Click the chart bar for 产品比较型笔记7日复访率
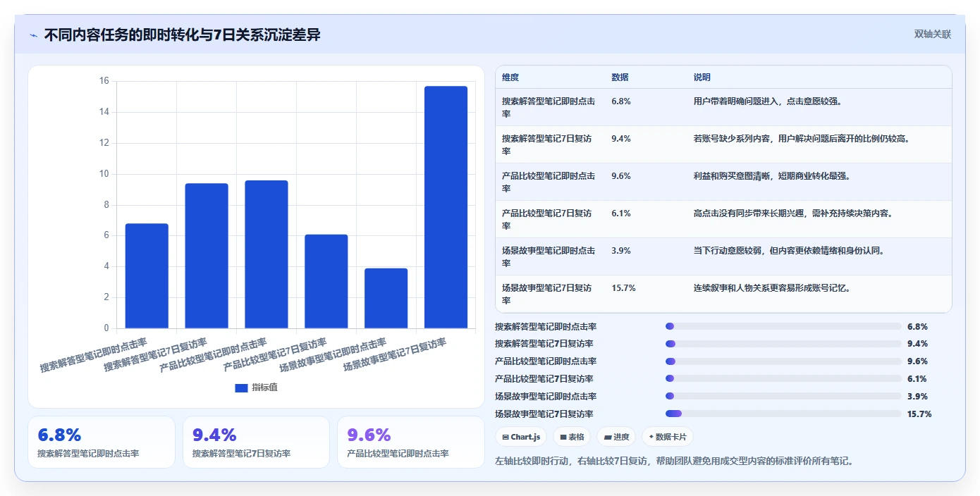Image resolution: width=980 pixels, height=496 pixels. click(326, 281)
